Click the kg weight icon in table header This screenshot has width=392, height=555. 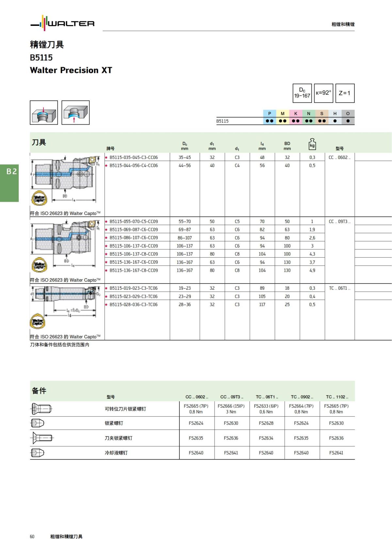pos(312,144)
